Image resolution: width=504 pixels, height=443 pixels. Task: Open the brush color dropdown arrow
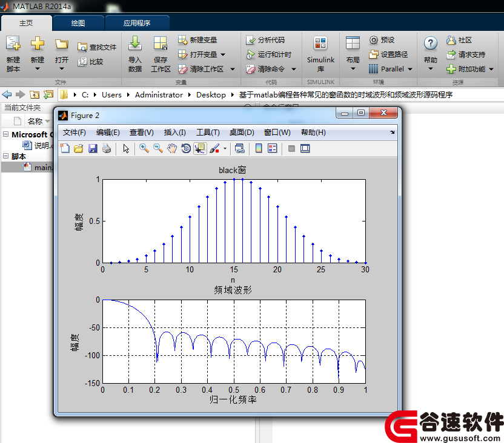click(x=225, y=148)
